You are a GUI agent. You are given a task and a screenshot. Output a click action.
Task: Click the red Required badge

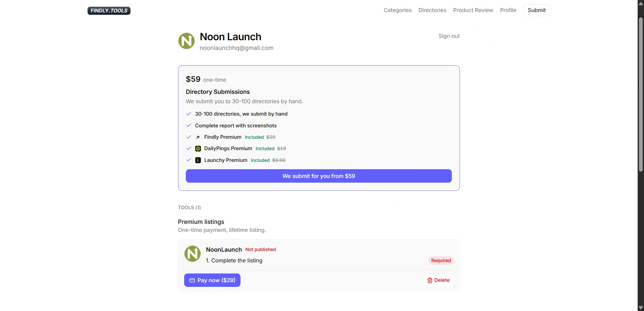point(441,260)
